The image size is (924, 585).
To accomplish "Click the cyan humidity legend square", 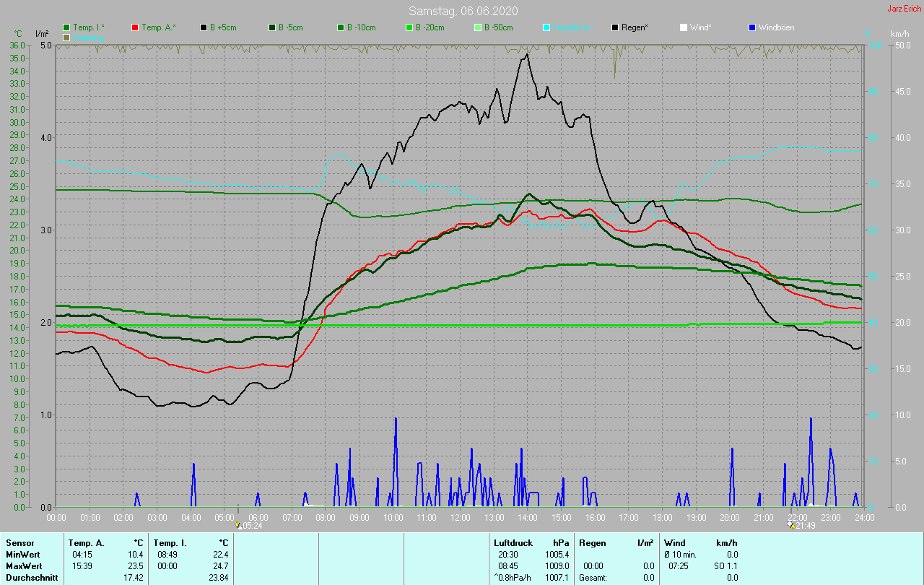I will coord(546,27).
